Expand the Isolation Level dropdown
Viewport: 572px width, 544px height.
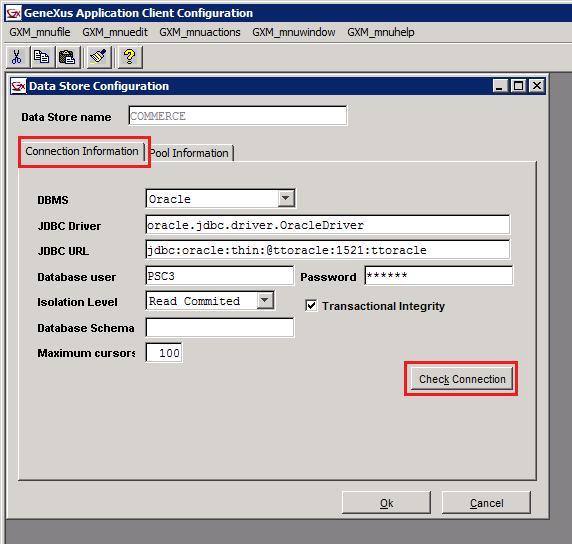(265, 301)
